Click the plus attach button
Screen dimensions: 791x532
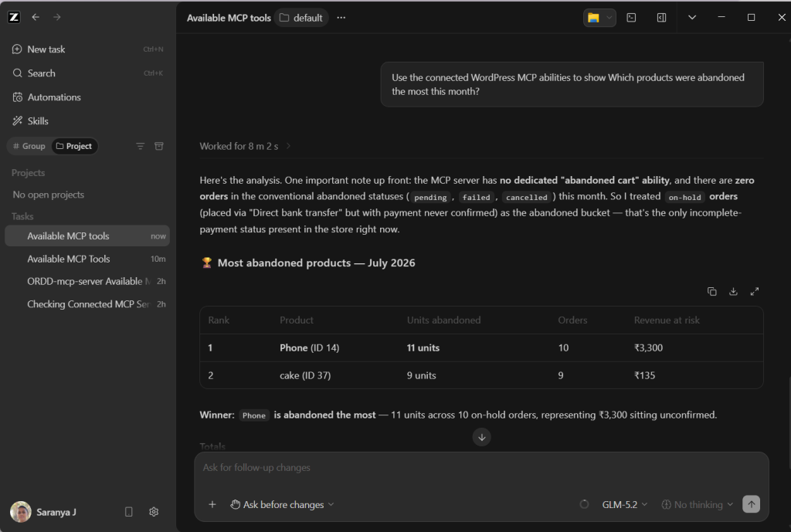pos(212,504)
